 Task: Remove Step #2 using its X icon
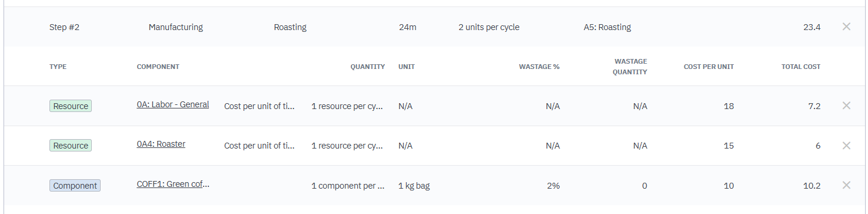[846, 27]
